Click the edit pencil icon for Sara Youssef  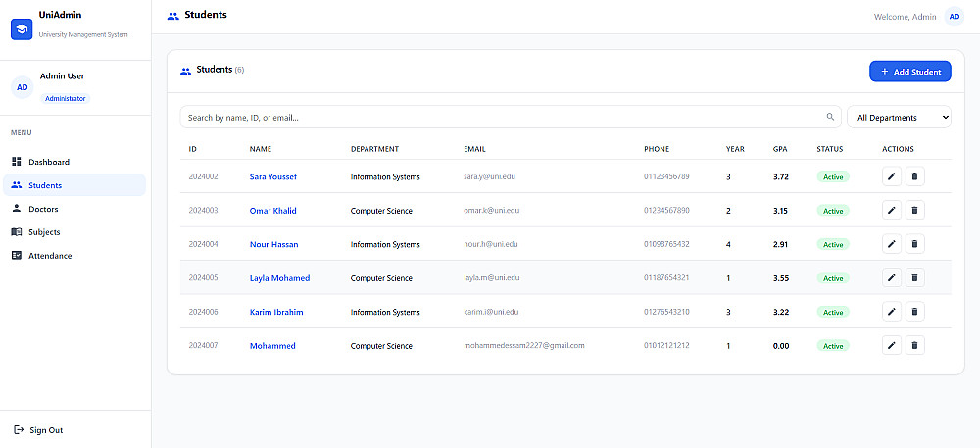click(891, 176)
